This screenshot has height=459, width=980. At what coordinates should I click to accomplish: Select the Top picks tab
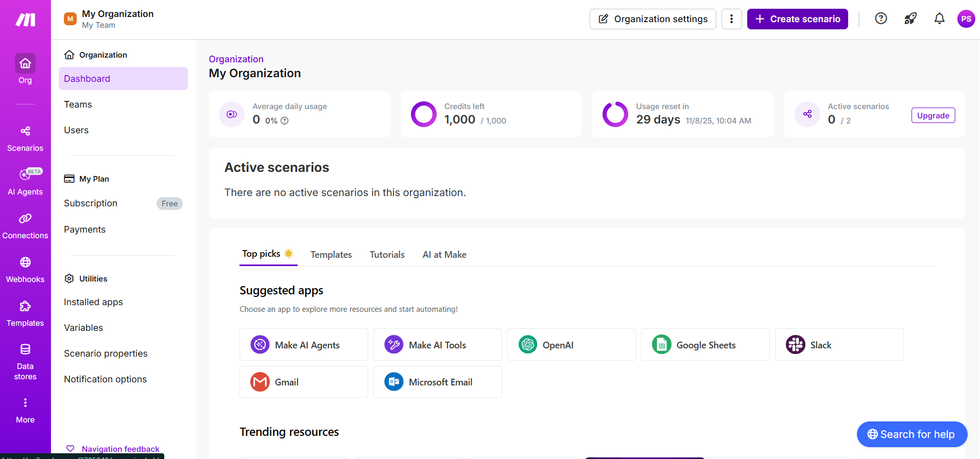pyautogui.click(x=268, y=254)
